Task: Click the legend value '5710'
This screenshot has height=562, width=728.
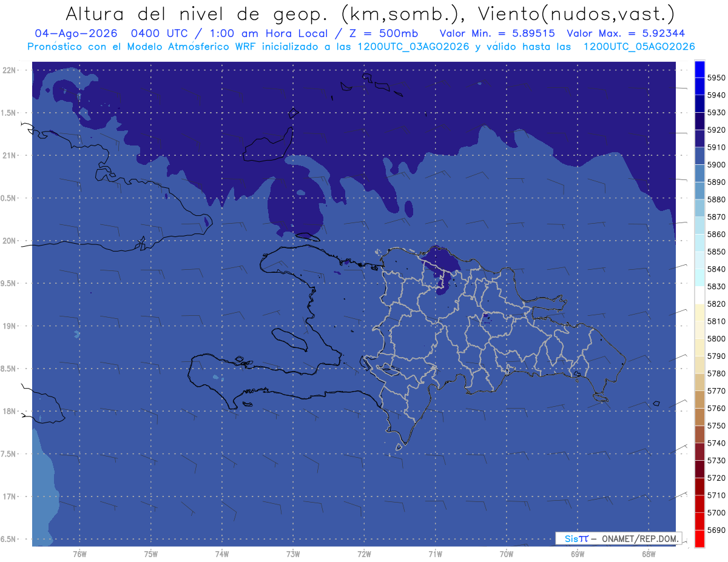Action: click(x=716, y=495)
